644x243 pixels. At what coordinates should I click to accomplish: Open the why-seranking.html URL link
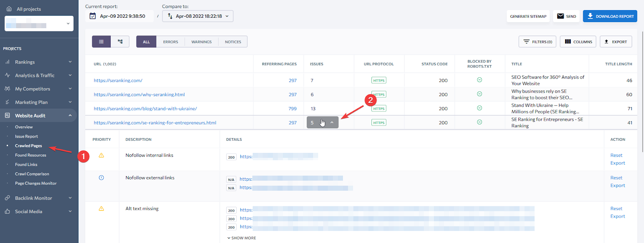(x=139, y=95)
